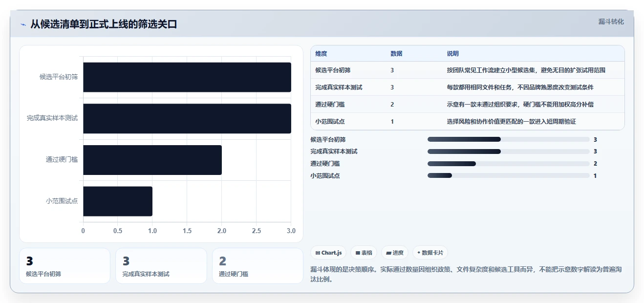644x303 pixels.
Task: Click the title 从候选清单到正式上线的筛选关口
Action: (x=104, y=24)
